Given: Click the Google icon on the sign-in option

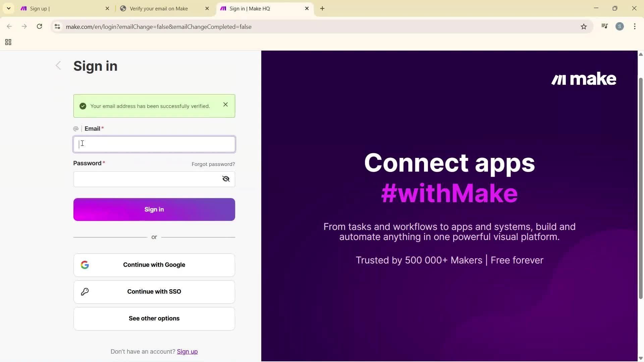Looking at the screenshot, I should click(85, 264).
